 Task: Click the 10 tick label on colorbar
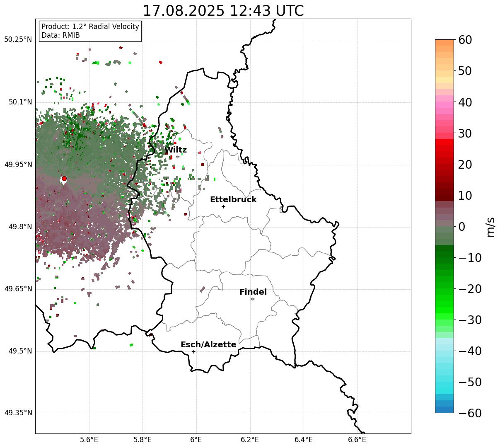[465, 196]
